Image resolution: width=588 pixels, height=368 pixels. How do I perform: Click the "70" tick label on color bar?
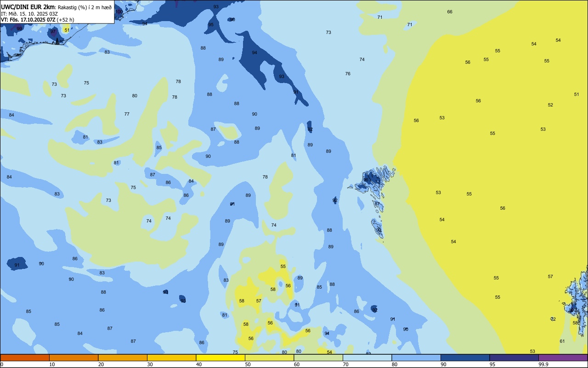[345, 364]
